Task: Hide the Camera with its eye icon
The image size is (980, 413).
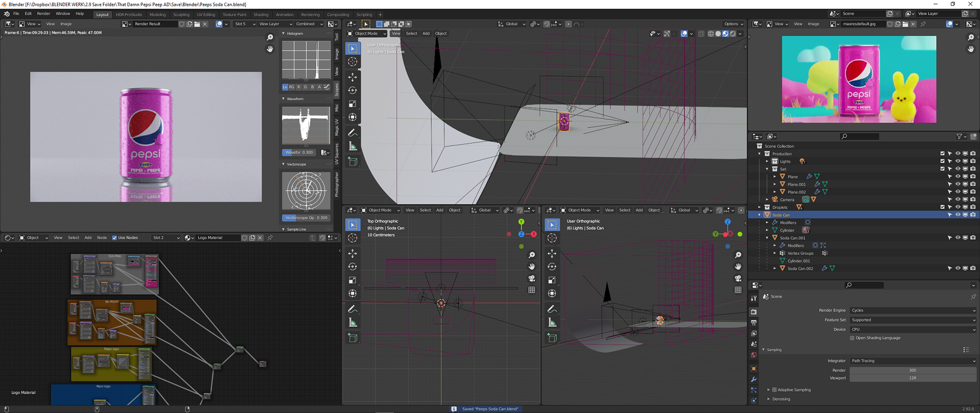Action: tap(958, 199)
